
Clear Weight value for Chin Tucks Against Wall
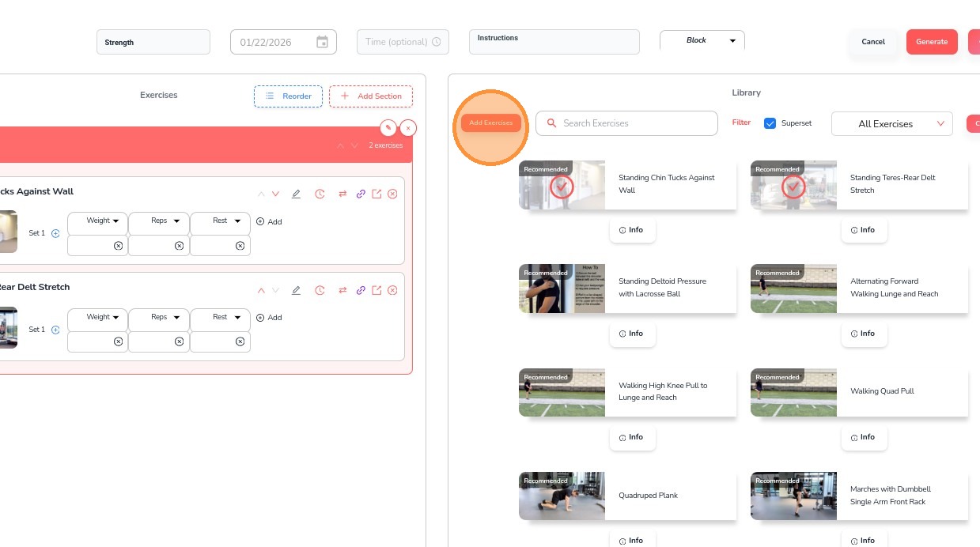tap(118, 246)
